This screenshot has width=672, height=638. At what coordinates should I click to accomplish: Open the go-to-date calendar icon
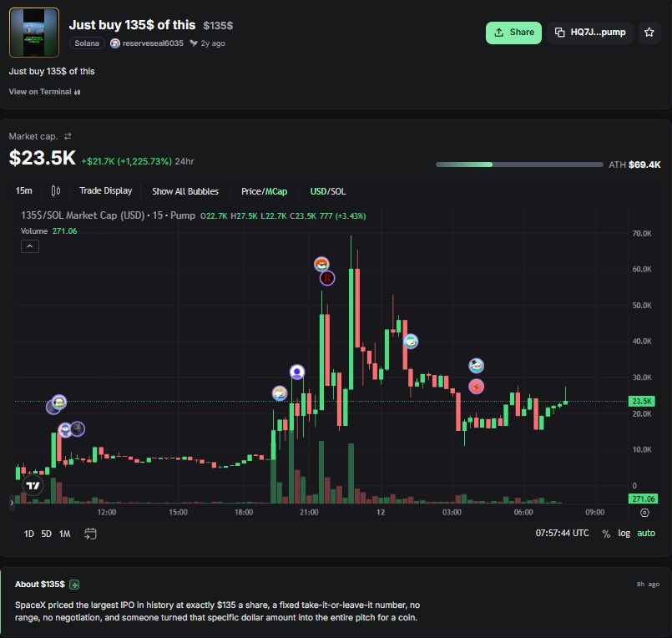coord(90,534)
